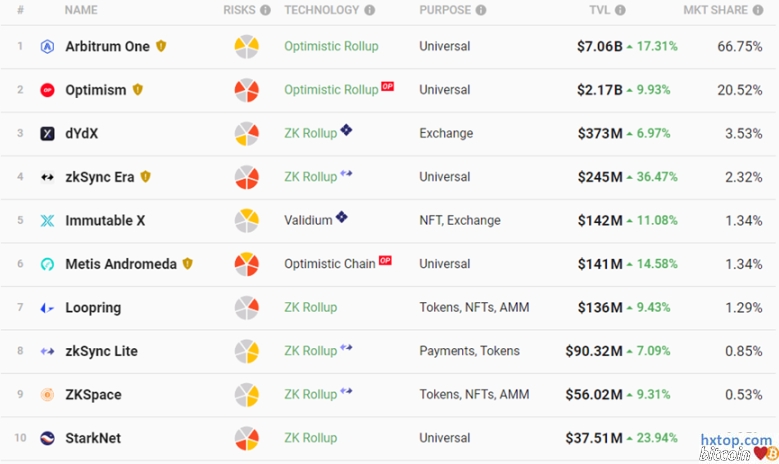Screen dimensions: 779x464
Task: Click Optimistic Rollup technology for Optimism
Action: point(331,90)
